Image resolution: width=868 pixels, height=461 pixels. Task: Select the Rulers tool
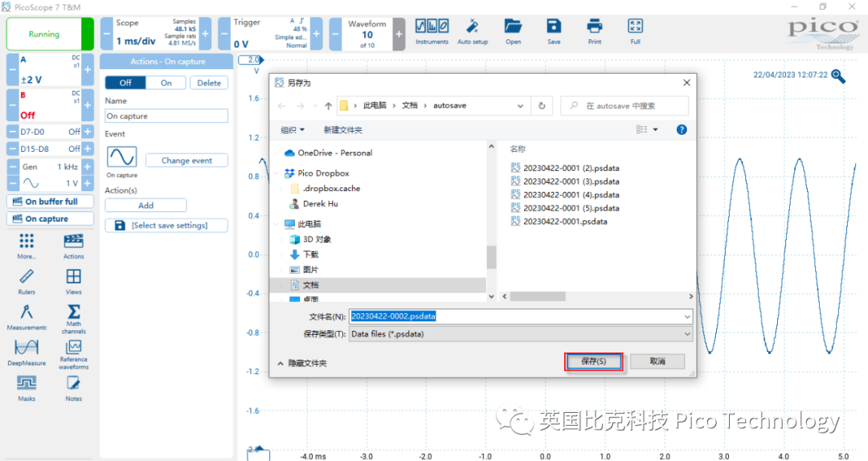pyautogui.click(x=27, y=276)
